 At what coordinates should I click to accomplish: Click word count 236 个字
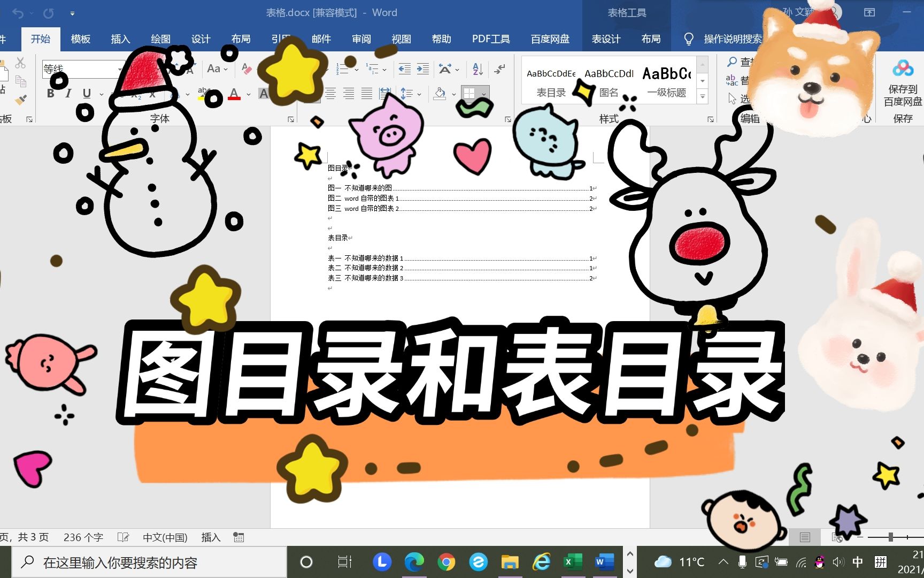coord(83,537)
